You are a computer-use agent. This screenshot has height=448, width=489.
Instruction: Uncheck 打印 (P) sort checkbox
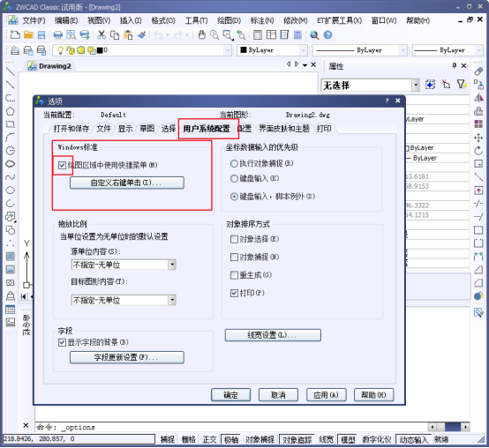click(x=234, y=293)
